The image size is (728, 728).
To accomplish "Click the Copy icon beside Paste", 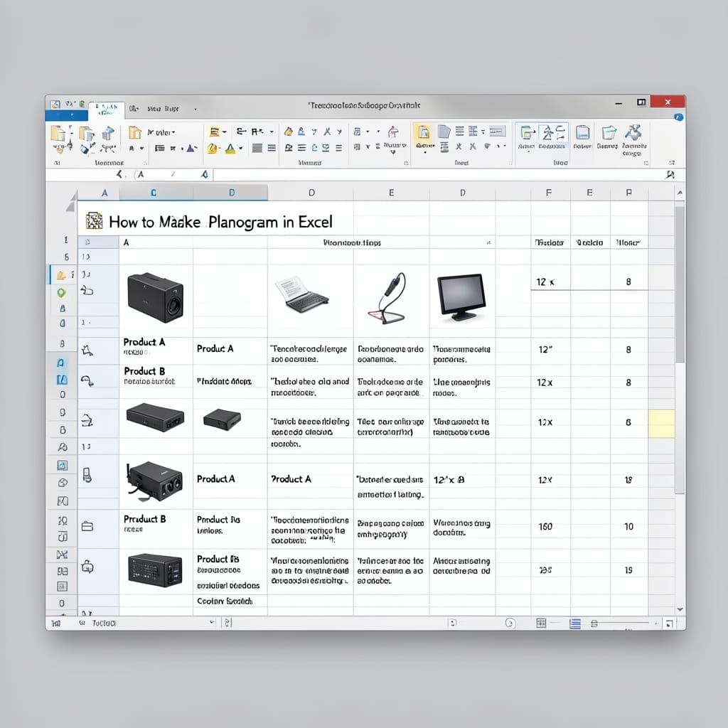I will [86, 134].
